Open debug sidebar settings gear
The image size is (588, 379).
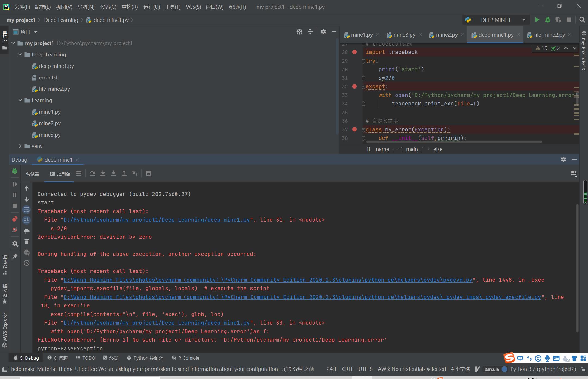pos(15,244)
